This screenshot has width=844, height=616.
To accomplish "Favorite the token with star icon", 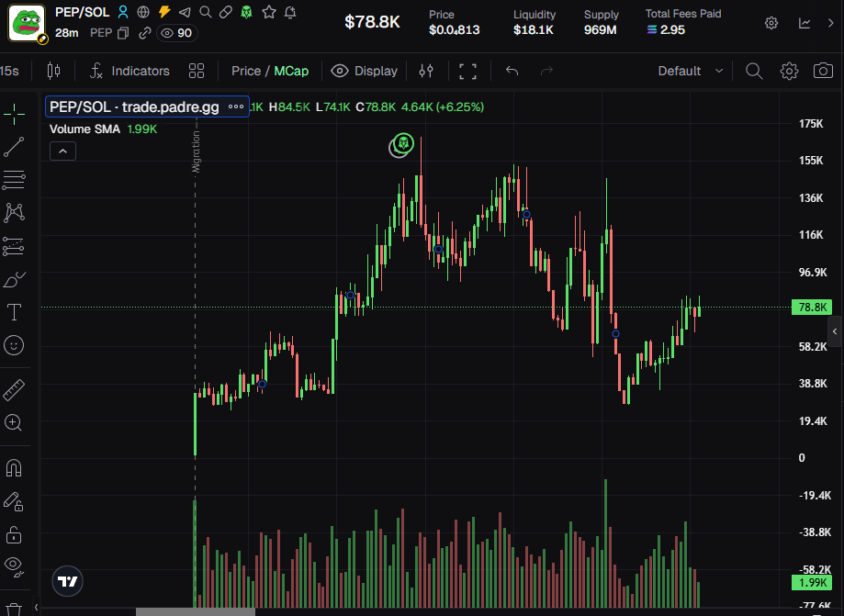I will tap(268, 12).
